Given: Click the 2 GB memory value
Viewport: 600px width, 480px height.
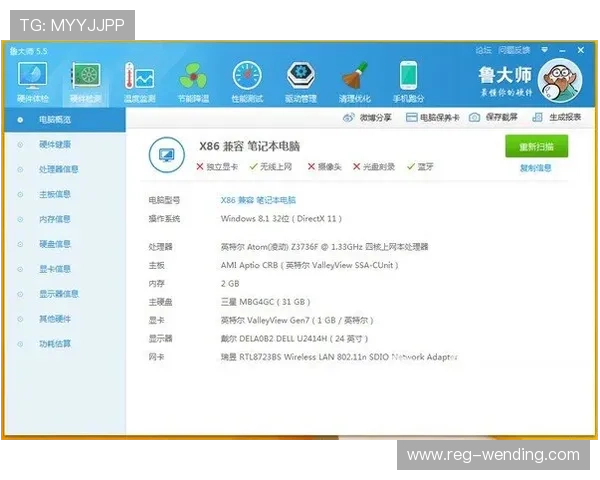Looking at the screenshot, I should [x=230, y=284].
